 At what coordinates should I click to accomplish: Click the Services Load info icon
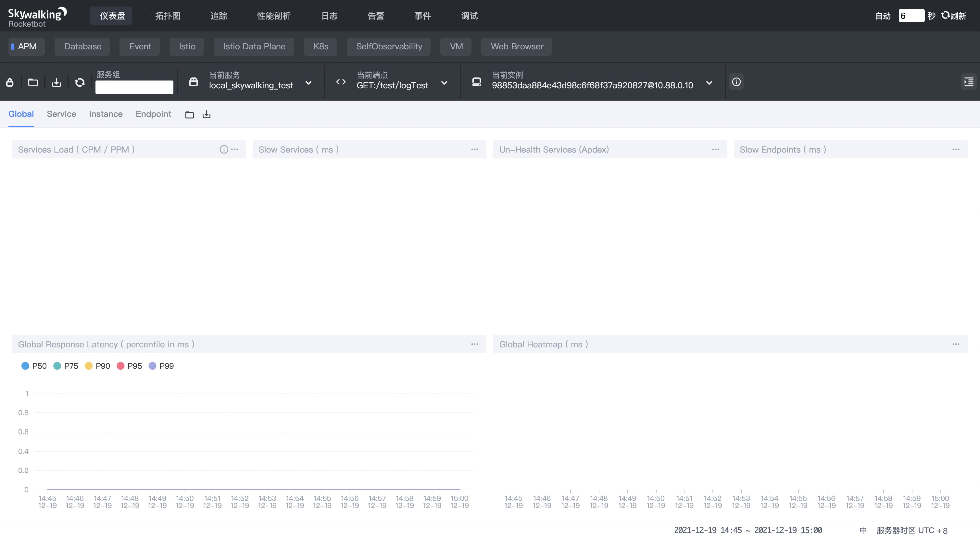(x=224, y=149)
